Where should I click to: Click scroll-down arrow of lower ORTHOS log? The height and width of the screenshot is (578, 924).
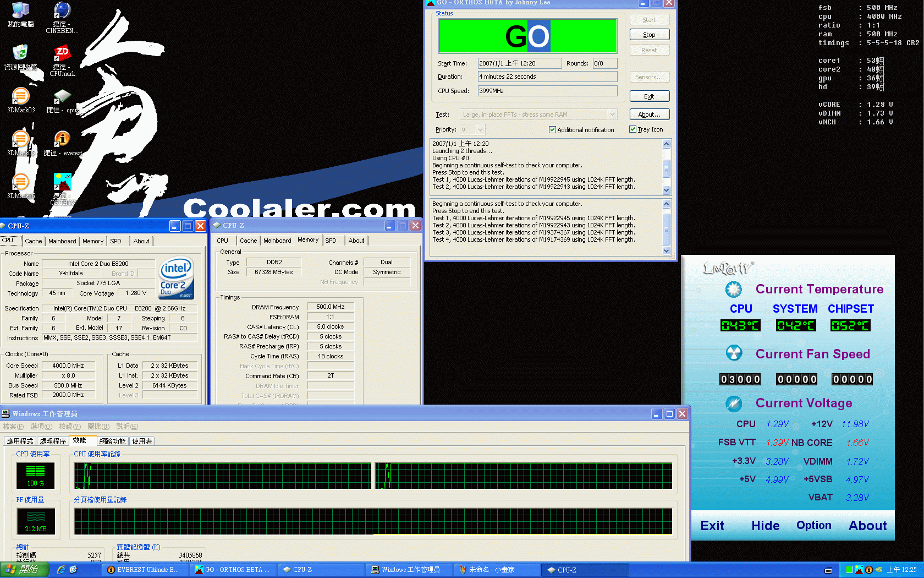(x=666, y=251)
